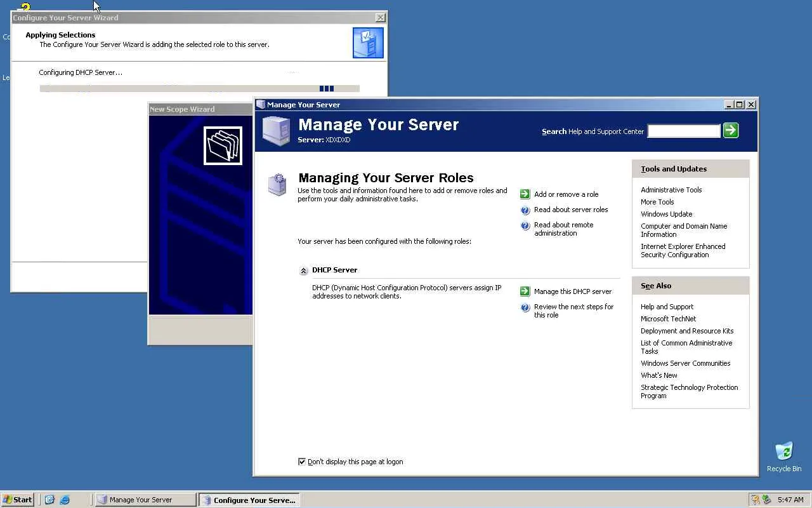Select the Recycle Bin desktop icon
The image size is (812, 508).
784,457
